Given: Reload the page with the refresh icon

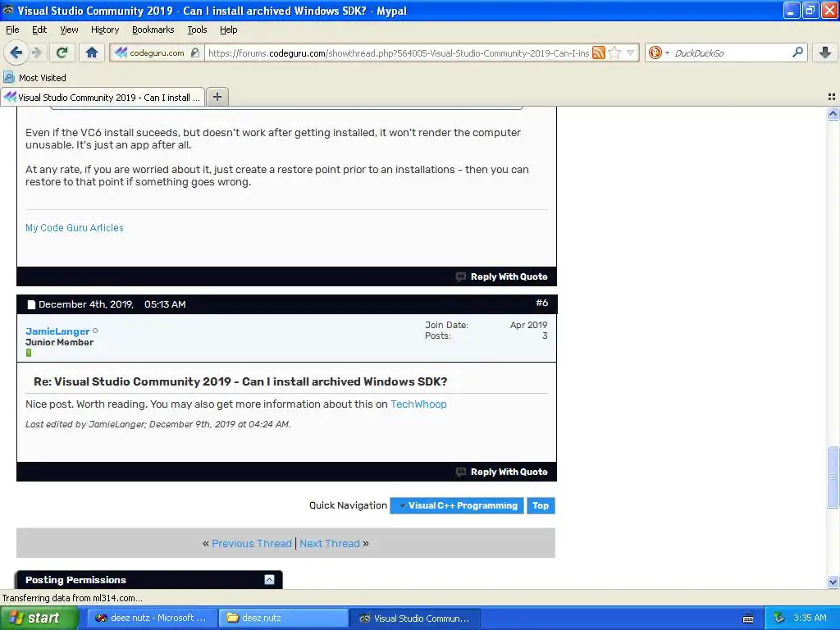Looking at the screenshot, I should click(62, 52).
